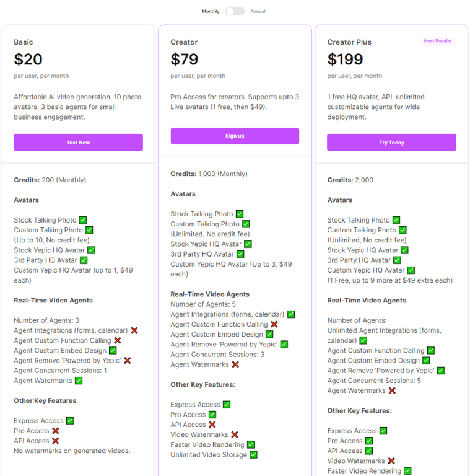Image resolution: width=470 pixels, height=476 pixels.
Task: Click the Creator plan Sign up button
Action: [235, 136]
